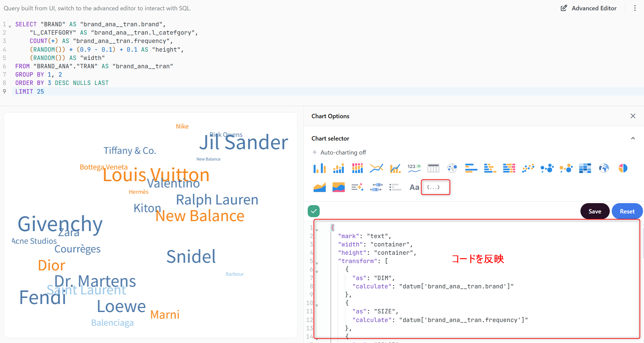
Task: Select the vertical bar chart type
Action: (320, 169)
